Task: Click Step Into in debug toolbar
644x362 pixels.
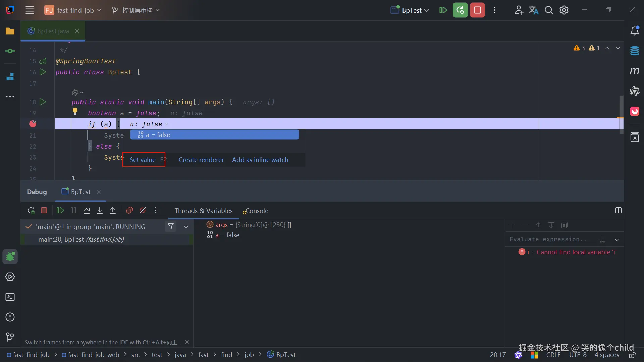Action: tap(100, 211)
